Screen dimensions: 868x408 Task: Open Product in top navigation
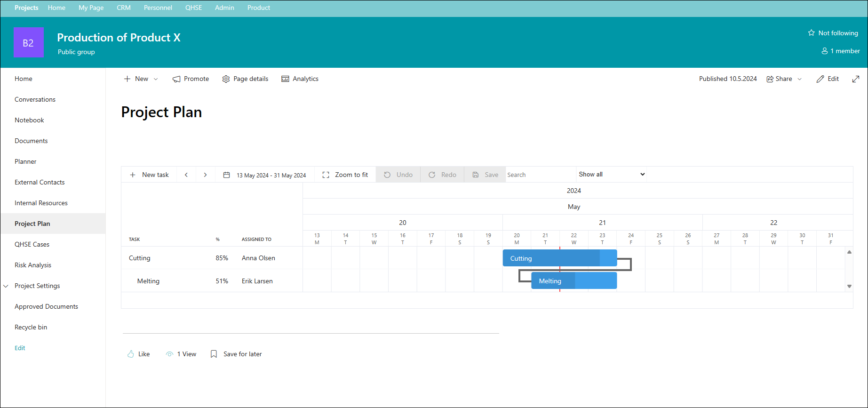point(259,8)
